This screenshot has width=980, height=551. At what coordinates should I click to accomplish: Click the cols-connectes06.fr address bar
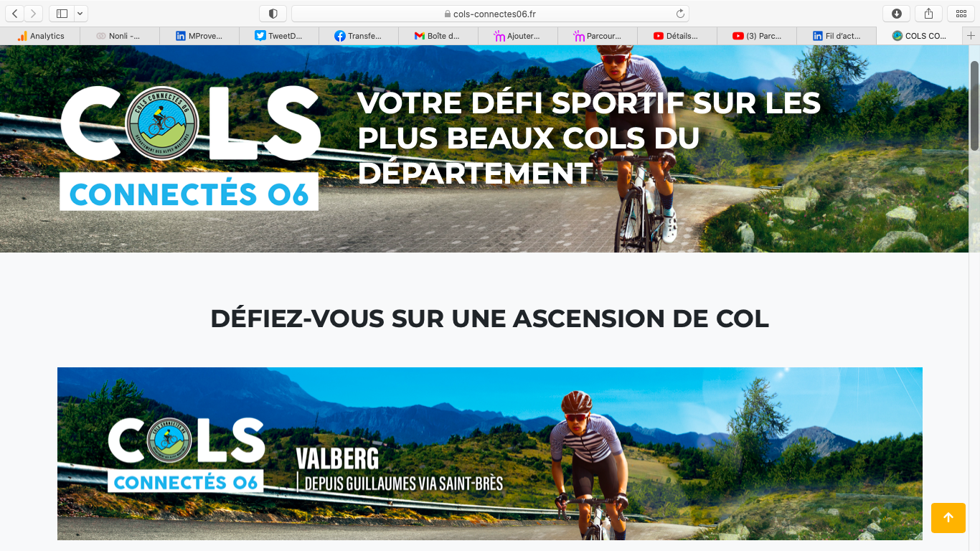click(x=490, y=14)
